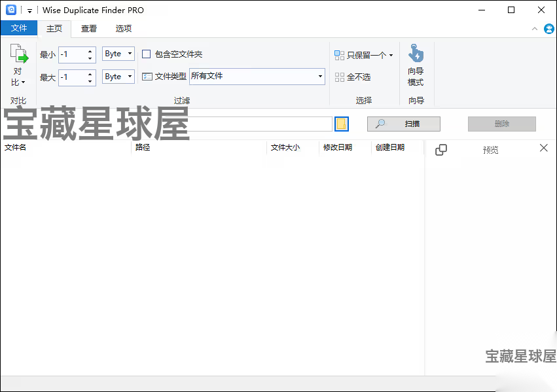
Task: Sort by 文件名 column header
Action: pyautogui.click(x=66, y=147)
